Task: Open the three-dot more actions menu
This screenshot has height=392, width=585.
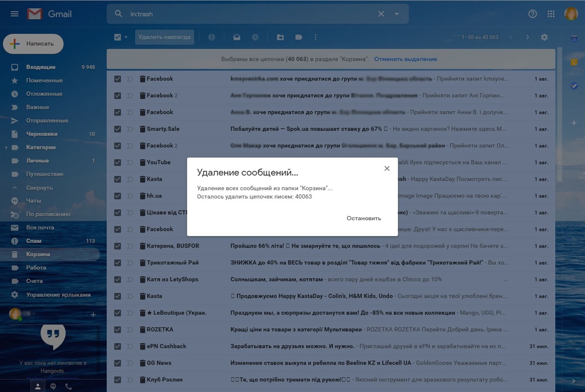Action: [x=315, y=37]
